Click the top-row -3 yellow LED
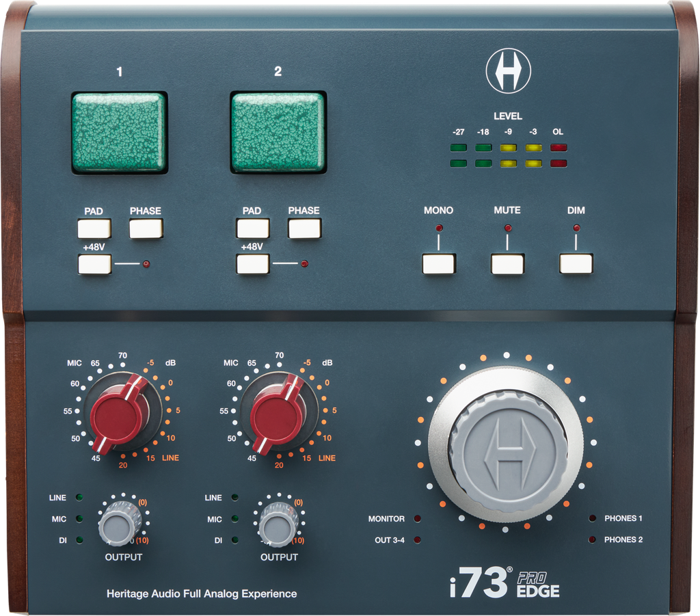 (x=533, y=148)
